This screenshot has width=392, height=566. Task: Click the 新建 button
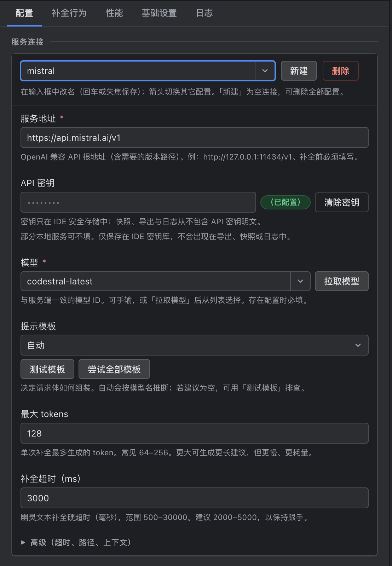coord(299,71)
